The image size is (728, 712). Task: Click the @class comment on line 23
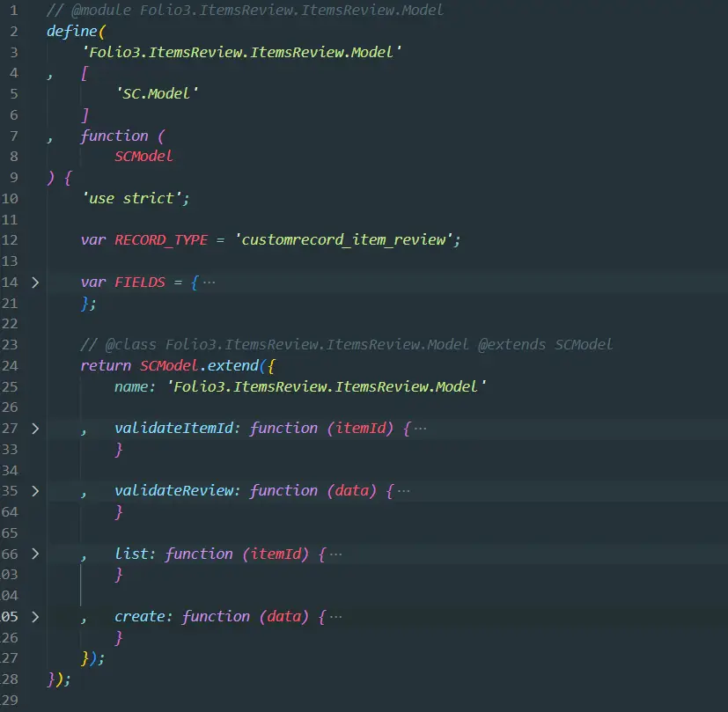pyautogui.click(x=346, y=345)
